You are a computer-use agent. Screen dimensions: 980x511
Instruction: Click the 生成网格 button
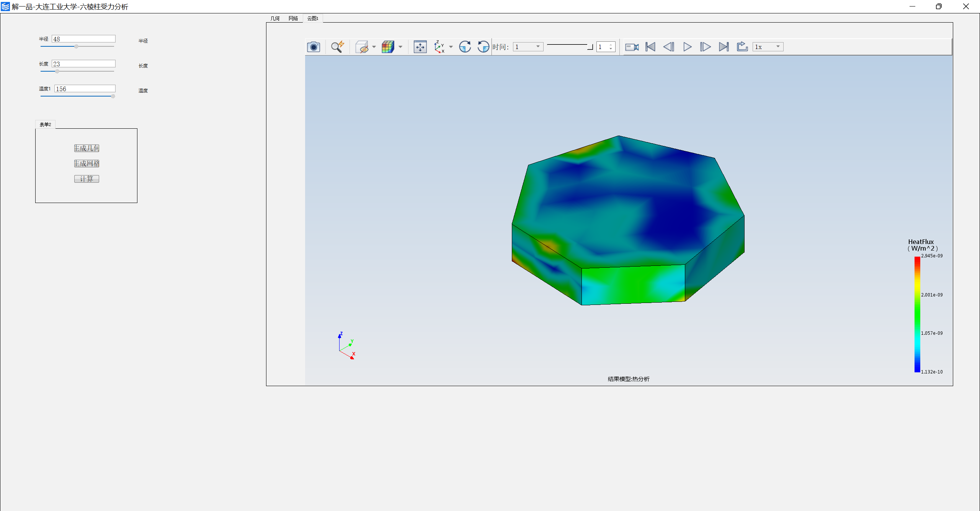87,164
